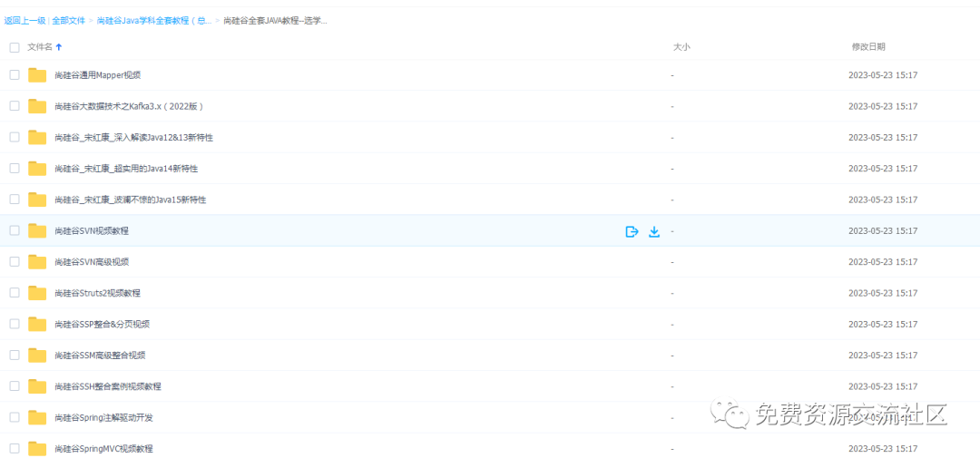Click current breadcrumb 尚硅谷全套JAVA教程--选学...
The image size is (980, 458).
click(x=276, y=21)
